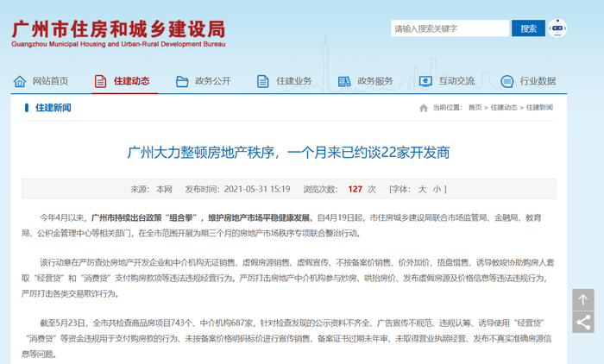Click the home icon beside 网站首页

20,81
